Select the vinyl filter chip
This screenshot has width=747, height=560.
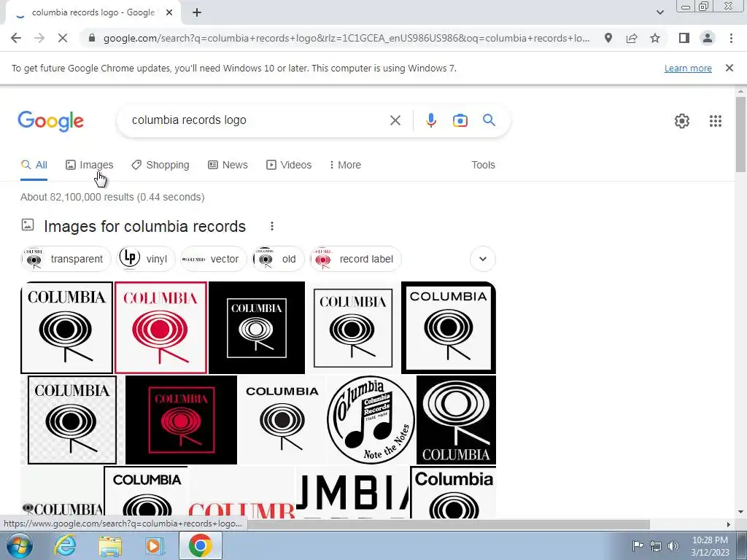tap(145, 259)
